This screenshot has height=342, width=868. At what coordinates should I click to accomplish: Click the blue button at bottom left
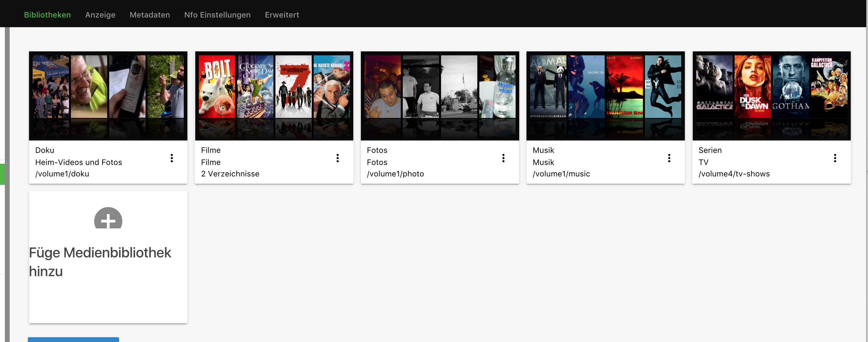pyautogui.click(x=73, y=339)
